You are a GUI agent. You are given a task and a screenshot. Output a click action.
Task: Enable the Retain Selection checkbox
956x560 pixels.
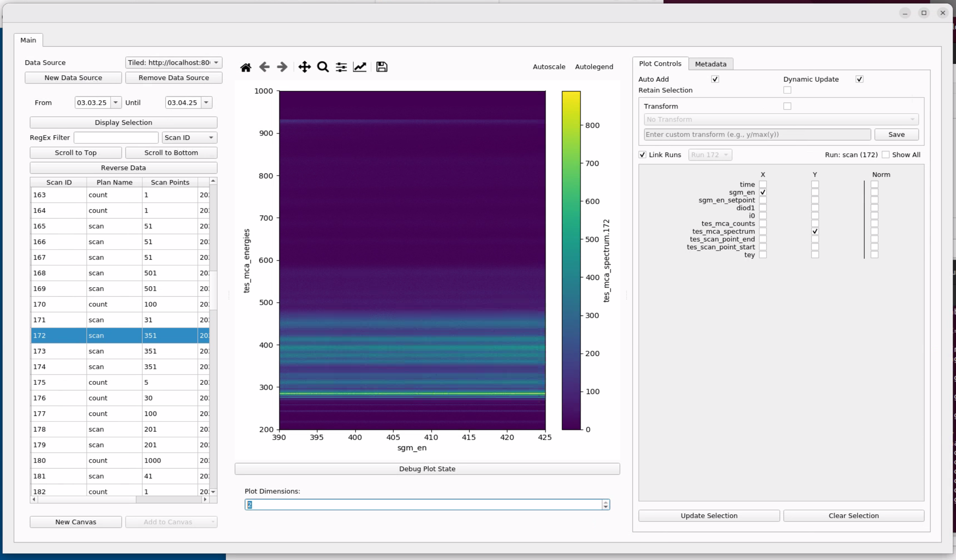[x=787, y=90]
